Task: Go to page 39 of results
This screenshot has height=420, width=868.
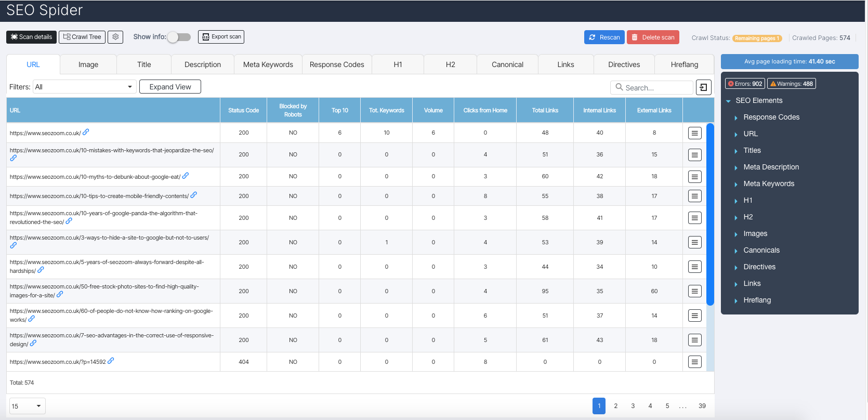Action: point(702,406)
